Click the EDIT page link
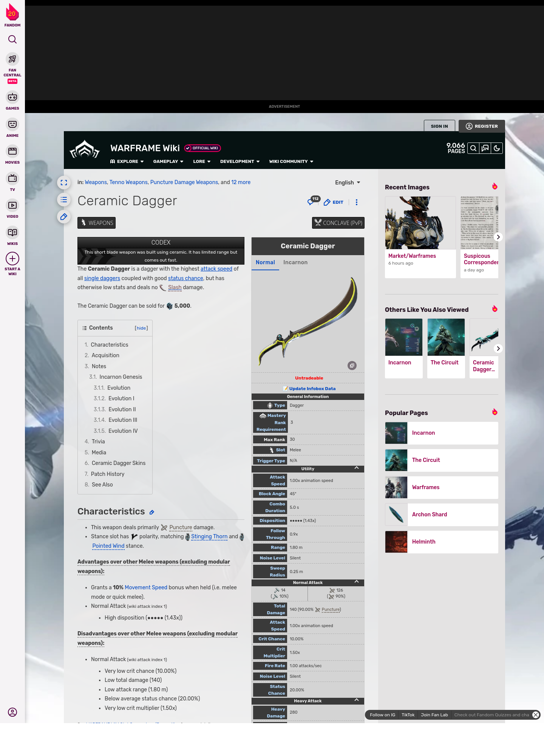The image size is (544, 756). pyautogui.click(x=334, y=202)
